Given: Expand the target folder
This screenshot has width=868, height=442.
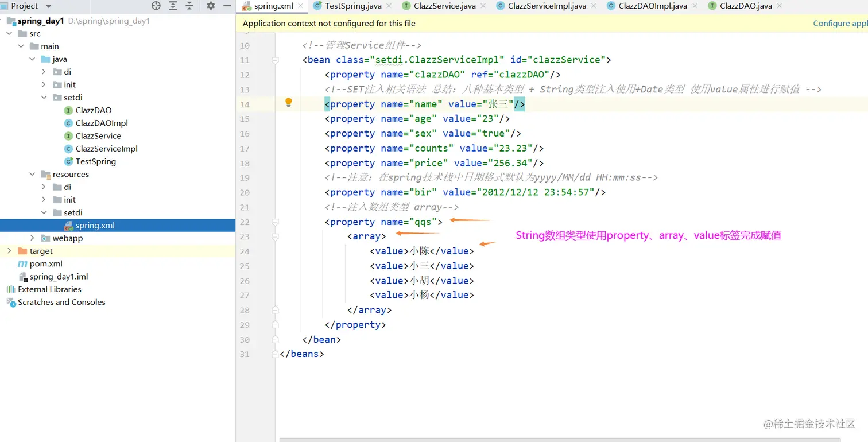Looking at the screenshot, I should (x=9, y=251).
